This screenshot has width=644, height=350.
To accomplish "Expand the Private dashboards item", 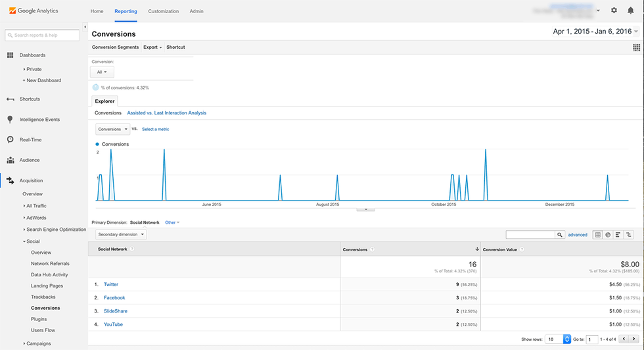I will pyautogui.click(x=32, y=69).
